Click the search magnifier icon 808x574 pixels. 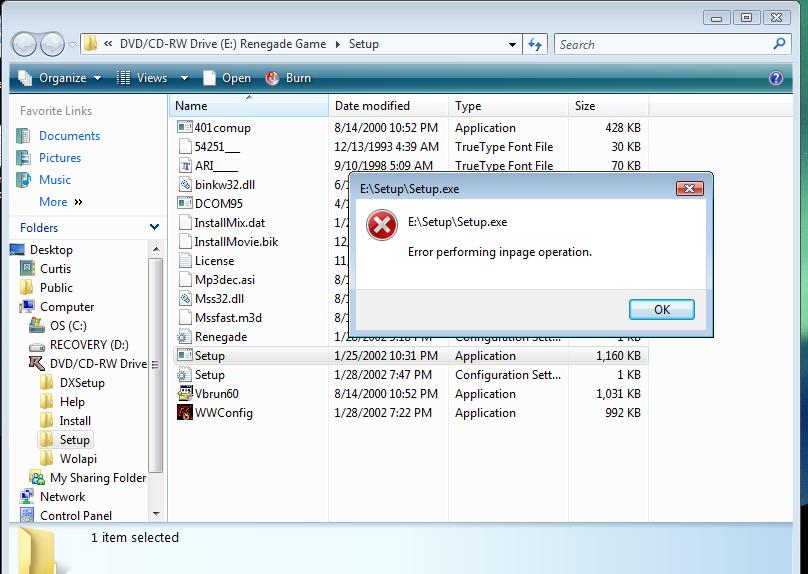tap(780, 44)
